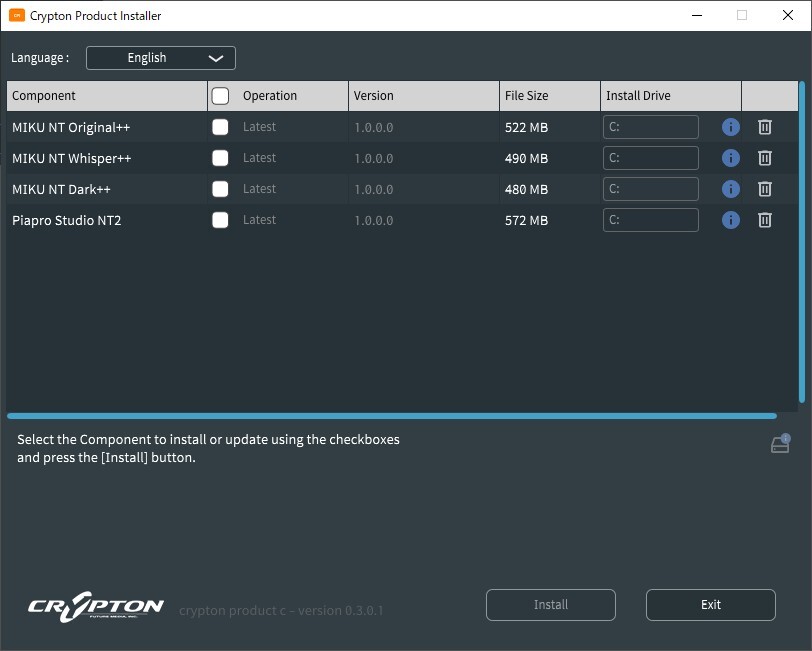The image size is (812, 651).
Task: Click the Crypton Future Media logo
Action: 96,606
